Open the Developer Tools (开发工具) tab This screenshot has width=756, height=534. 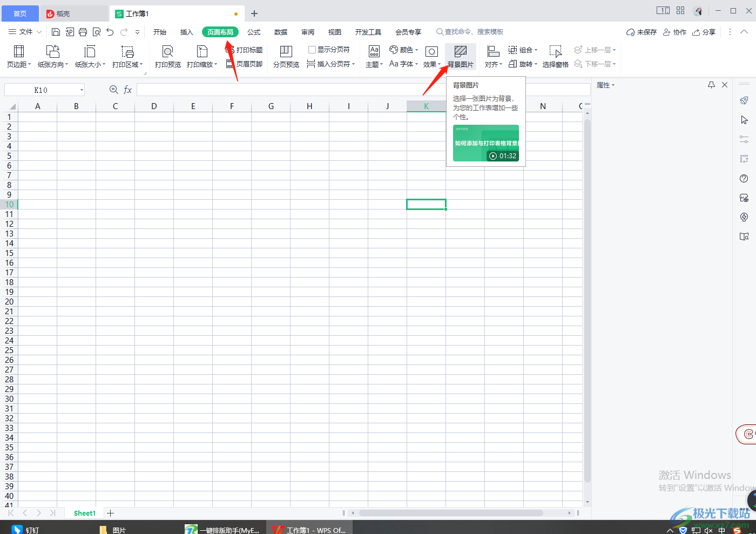(368, 32)
